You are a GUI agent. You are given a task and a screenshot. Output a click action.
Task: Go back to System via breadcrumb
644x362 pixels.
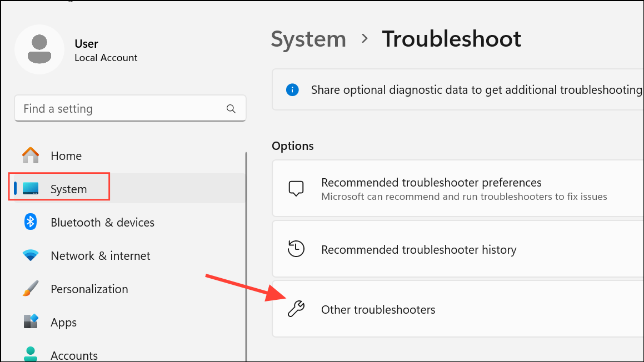point(308,39)
